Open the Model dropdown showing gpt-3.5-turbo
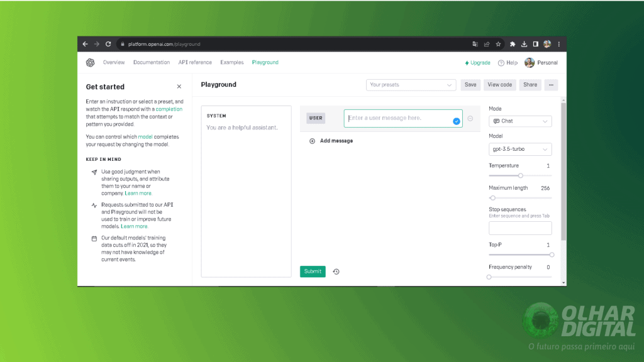This screenshot has width=644, height=362. [x=520, y=149]
